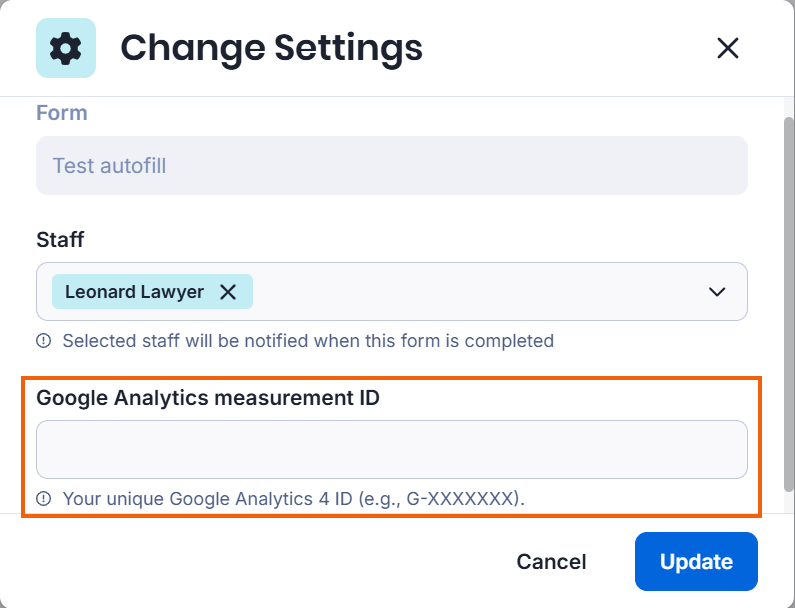Click the gear settings icon in header

(x=66, y=48)
